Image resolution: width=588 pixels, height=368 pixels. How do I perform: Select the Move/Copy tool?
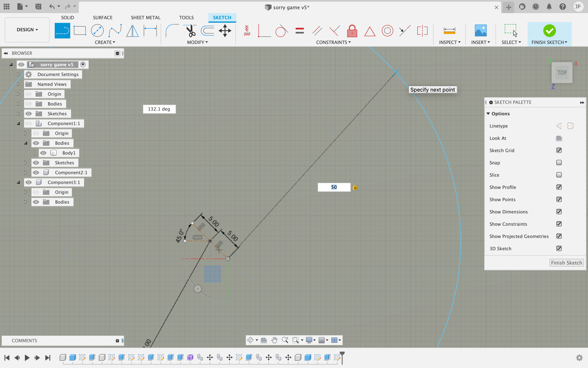[225, 31]
